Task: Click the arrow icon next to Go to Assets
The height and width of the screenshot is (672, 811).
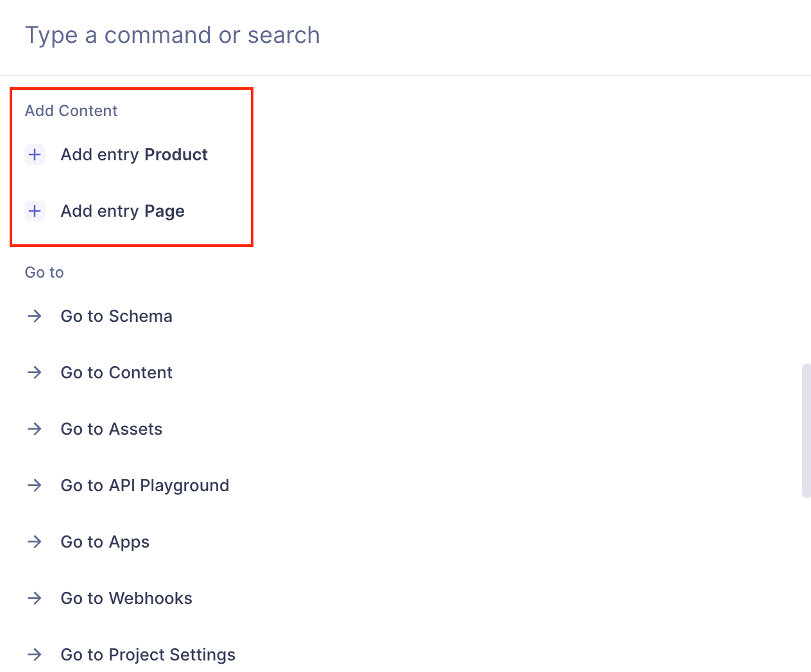Action: coord(35,429)
